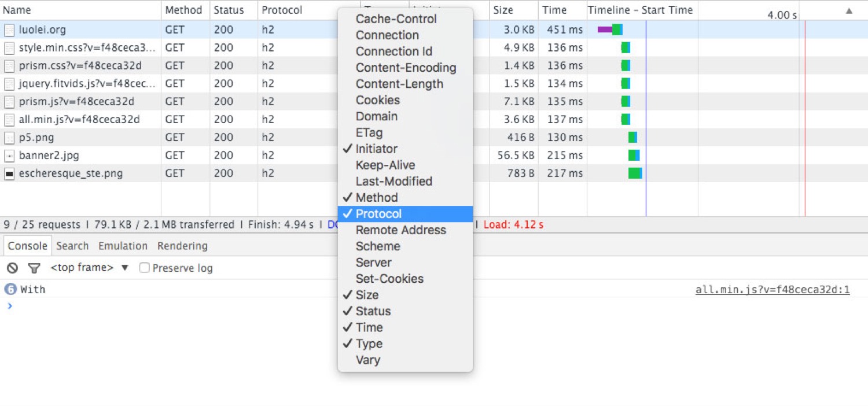Uncheck the Protocol column option
This screenshot has height=406, width=868.
(x=378, y=214)
